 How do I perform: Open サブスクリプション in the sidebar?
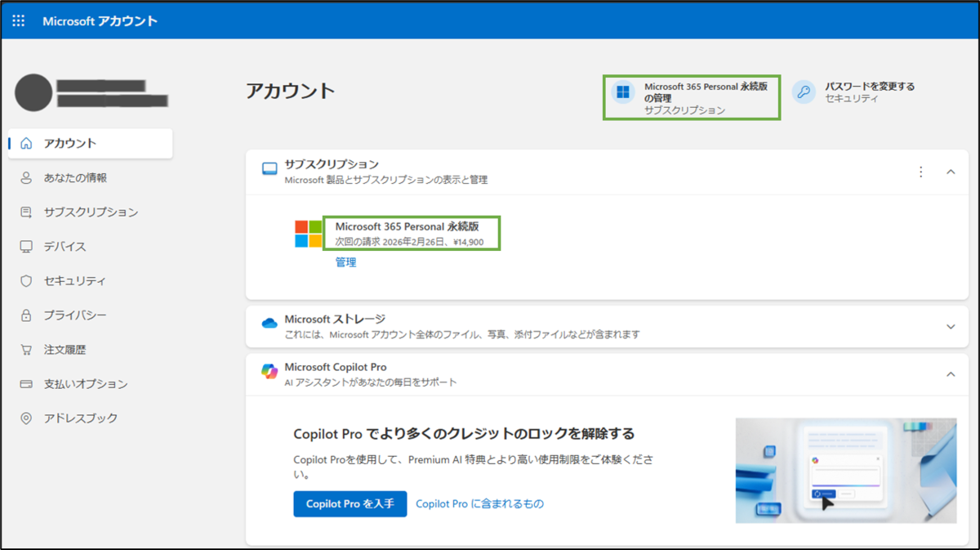pyautogui.click(x=91, y=212)
